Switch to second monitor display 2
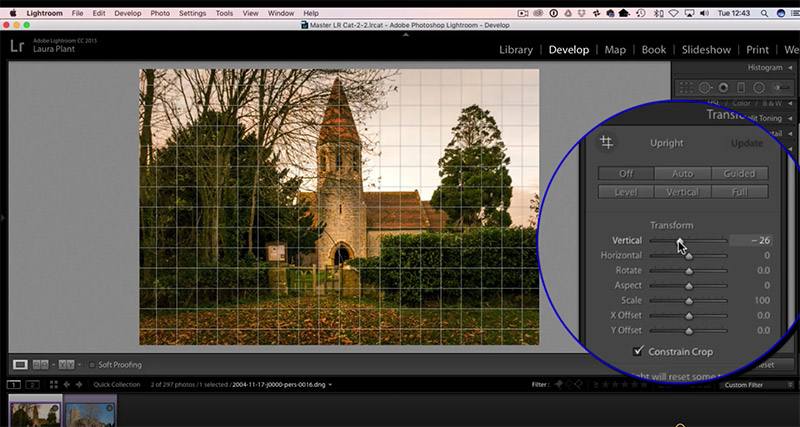The width and height of the screenshot is (800, 427). (33, 385)
